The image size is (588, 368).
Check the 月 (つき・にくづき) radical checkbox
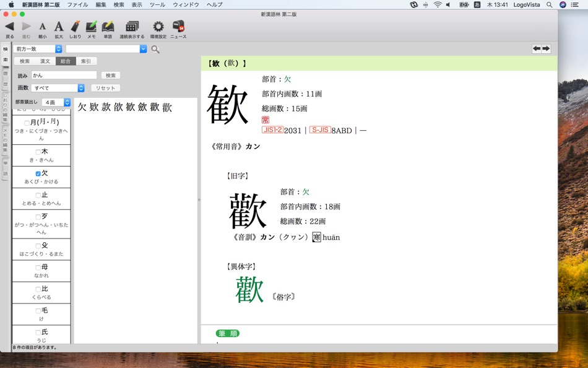tap(27, 123)
